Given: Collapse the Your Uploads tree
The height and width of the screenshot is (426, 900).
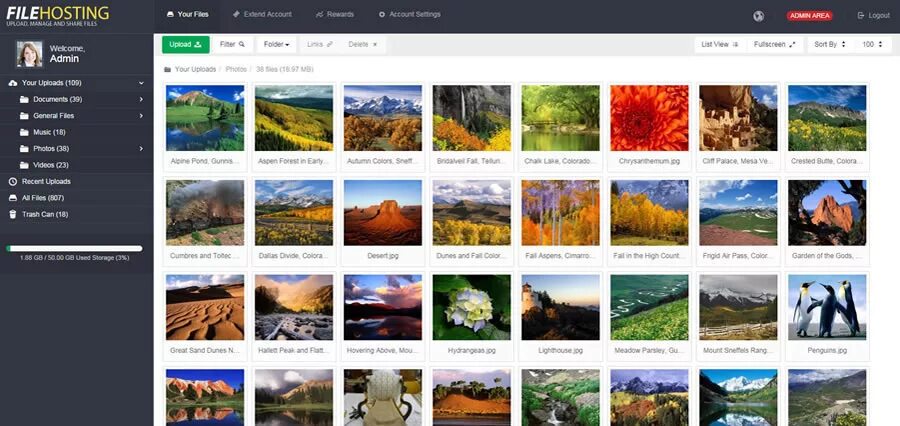Looking at the screenshot, I should click(x=141, y=83).
